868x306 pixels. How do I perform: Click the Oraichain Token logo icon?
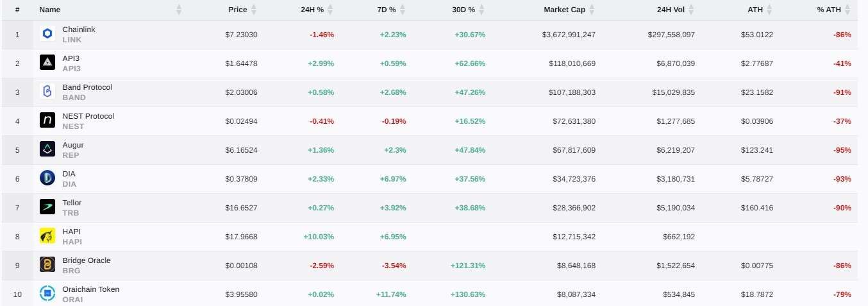[x=47, y=294]
